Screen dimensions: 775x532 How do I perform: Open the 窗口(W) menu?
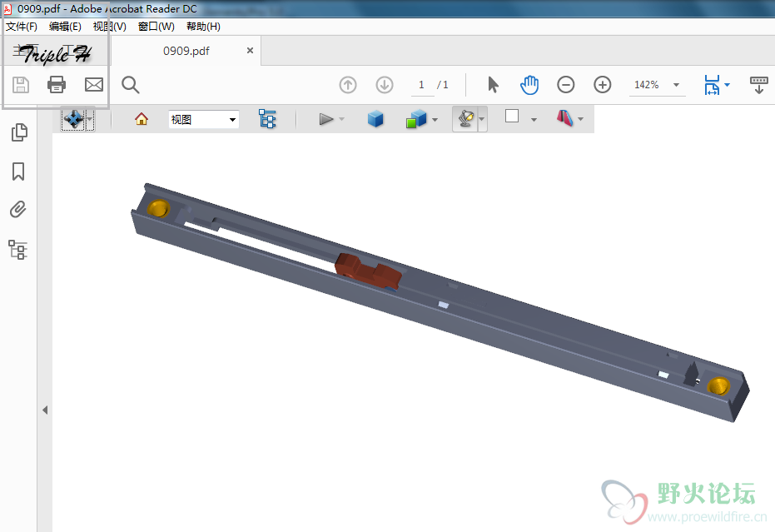click(x=156, y=27)
